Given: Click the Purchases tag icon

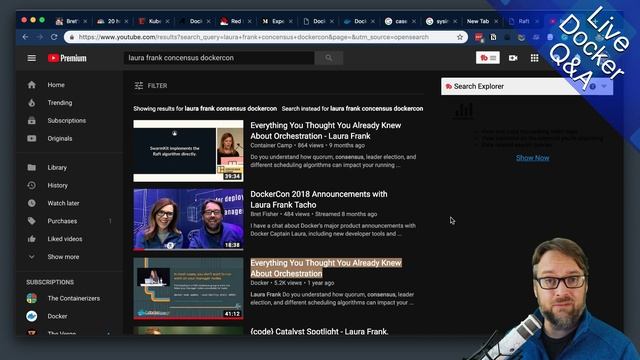Looking at the screenshot, I should [31, 221].
